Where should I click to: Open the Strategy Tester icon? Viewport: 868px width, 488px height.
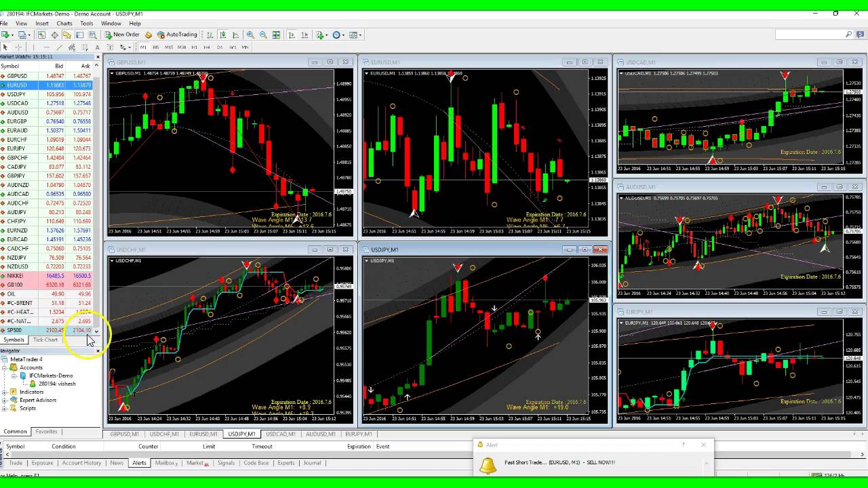click(x=93, y=35)
